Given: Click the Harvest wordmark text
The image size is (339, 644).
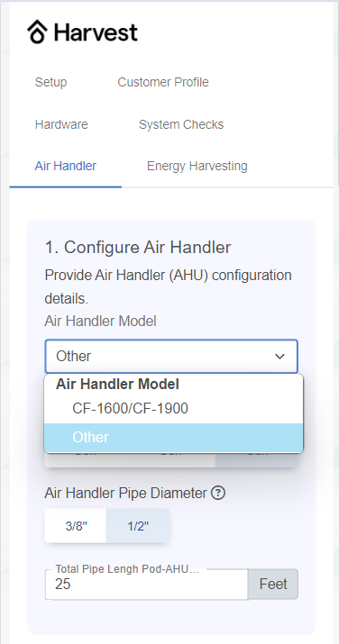Looking at the screenshot, I should click(x=96, y=32).
